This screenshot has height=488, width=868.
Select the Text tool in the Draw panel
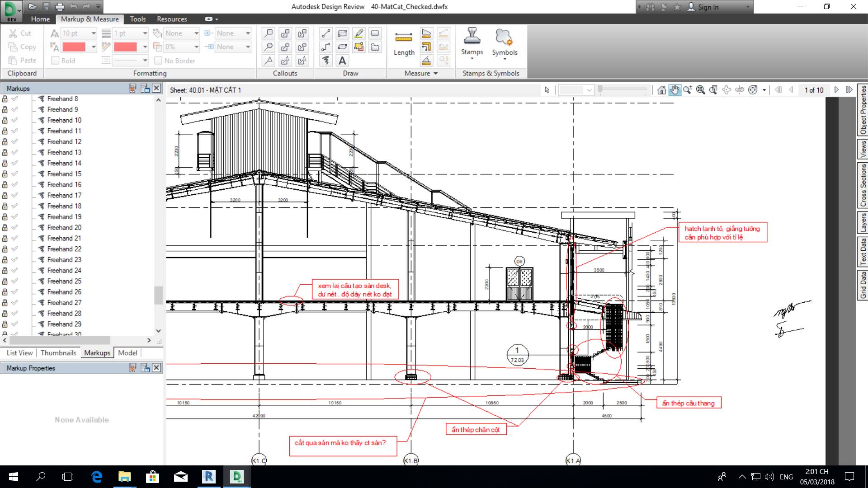tap(342, 60)
